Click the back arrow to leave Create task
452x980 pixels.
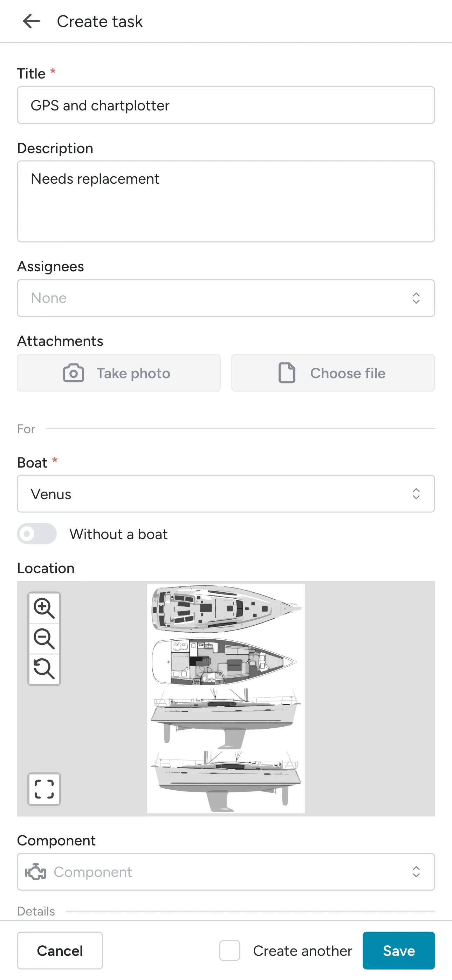(x=31, y=21)
